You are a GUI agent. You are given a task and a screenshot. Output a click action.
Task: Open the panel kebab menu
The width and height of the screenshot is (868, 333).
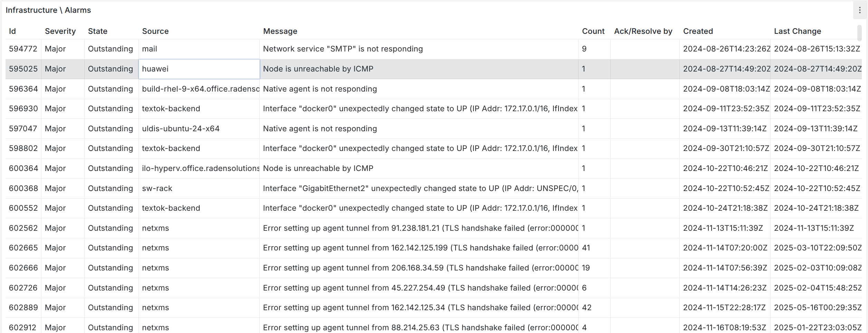click(x=860, y=10)
